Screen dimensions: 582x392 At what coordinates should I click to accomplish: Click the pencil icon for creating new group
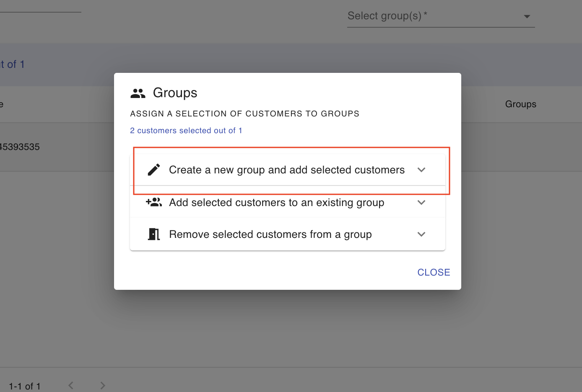(x=154, y=170)
